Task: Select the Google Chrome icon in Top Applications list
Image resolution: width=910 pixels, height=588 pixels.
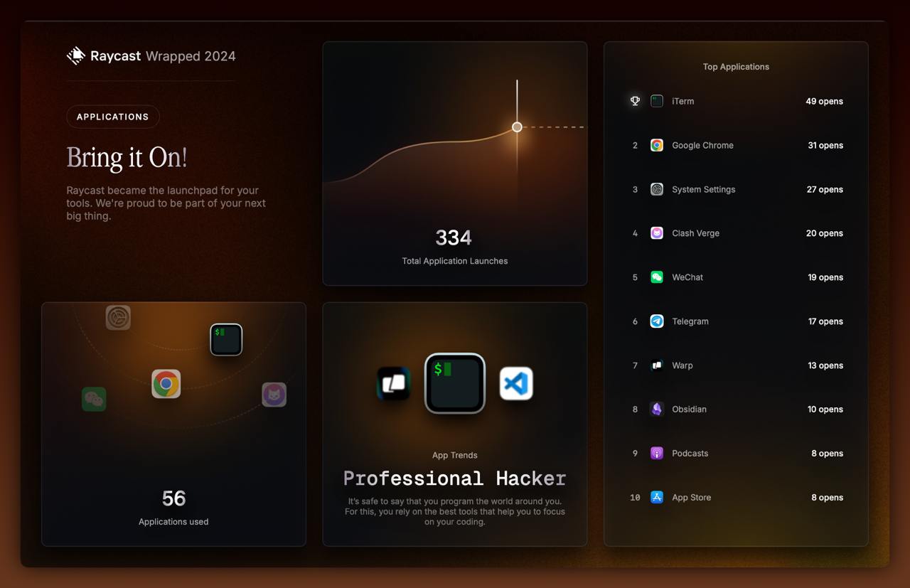Action: click(657, 145)
